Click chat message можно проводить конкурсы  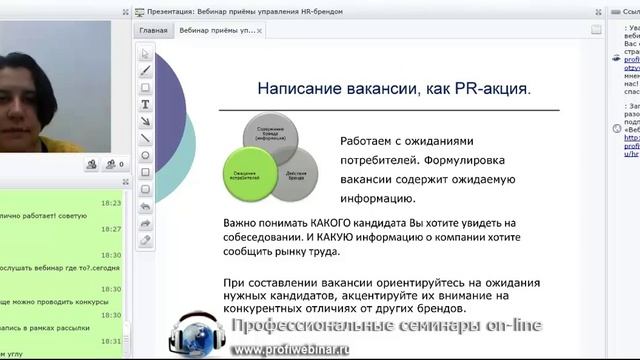(54, 302)
